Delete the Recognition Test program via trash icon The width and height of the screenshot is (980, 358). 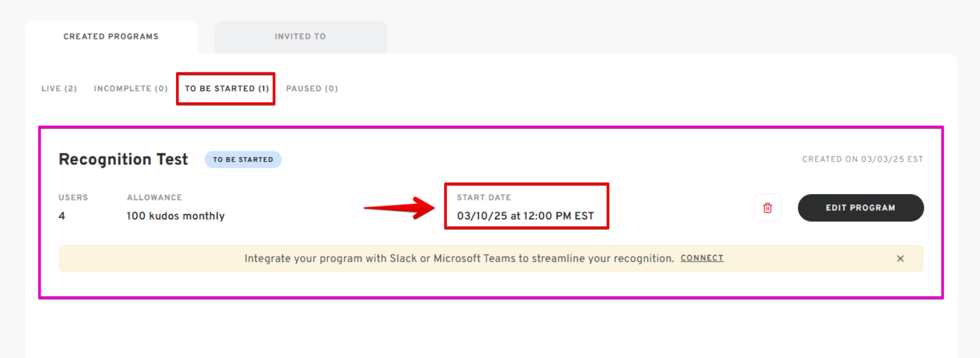[x=767, y=208]
